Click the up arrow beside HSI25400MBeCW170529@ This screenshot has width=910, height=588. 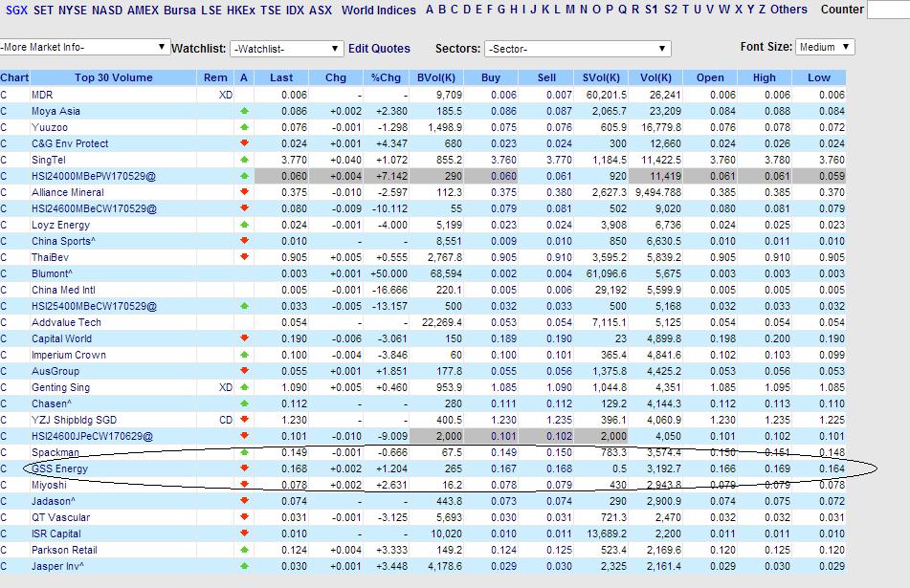click(x=244, y=305)
